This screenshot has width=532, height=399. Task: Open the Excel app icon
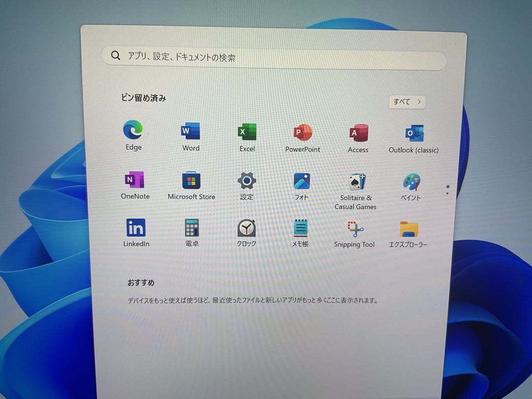coord(247,132)
